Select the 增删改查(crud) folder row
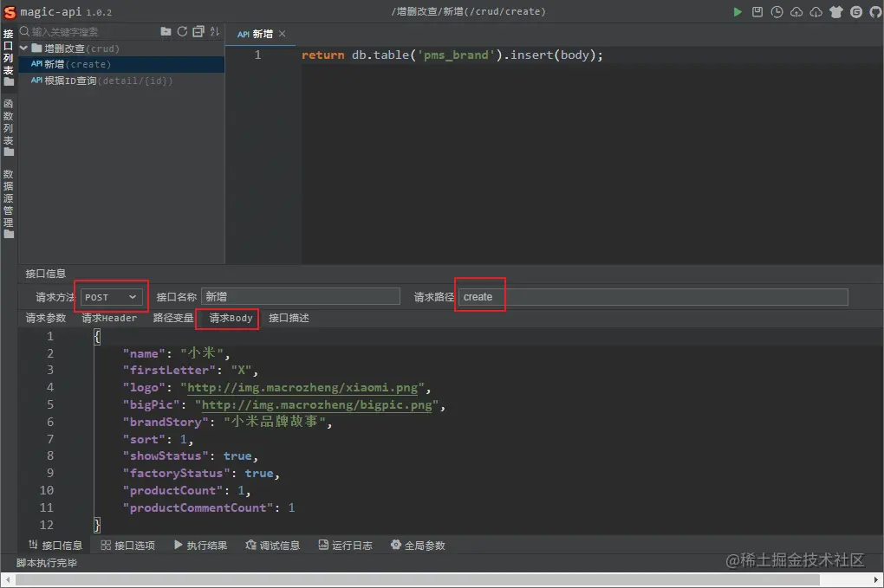This screenshot has height=588, width=884. [121, 48]
